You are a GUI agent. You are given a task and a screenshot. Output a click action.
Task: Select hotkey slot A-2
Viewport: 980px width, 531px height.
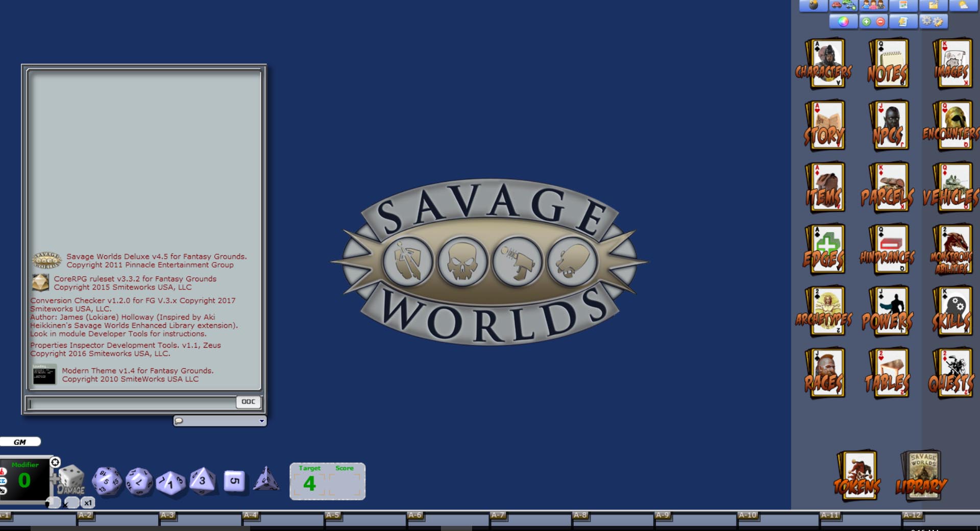pyautogui.click(x=118, y=518)
